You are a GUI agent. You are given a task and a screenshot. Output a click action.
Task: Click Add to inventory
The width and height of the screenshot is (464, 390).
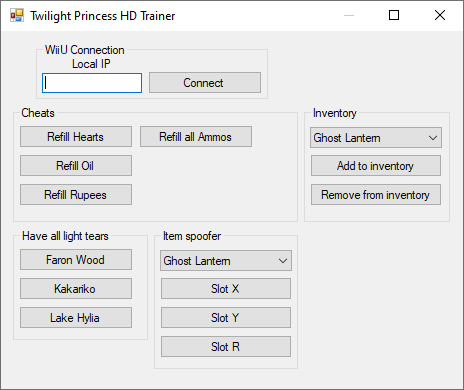coord(376,166)
